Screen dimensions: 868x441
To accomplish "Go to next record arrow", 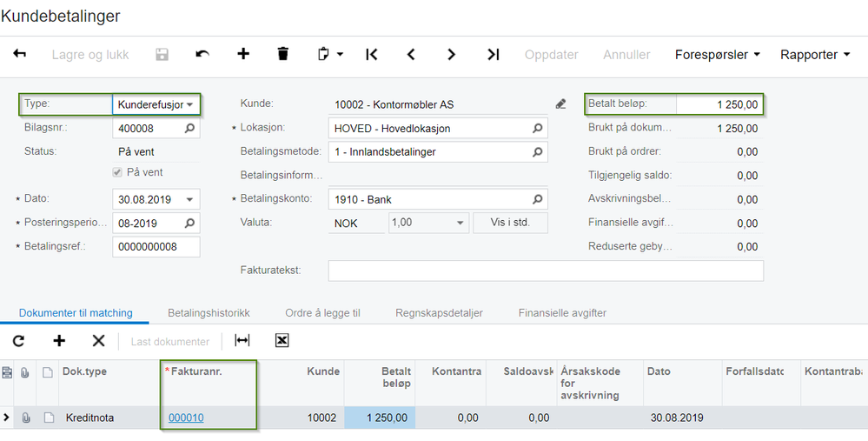I will [451, 54].
